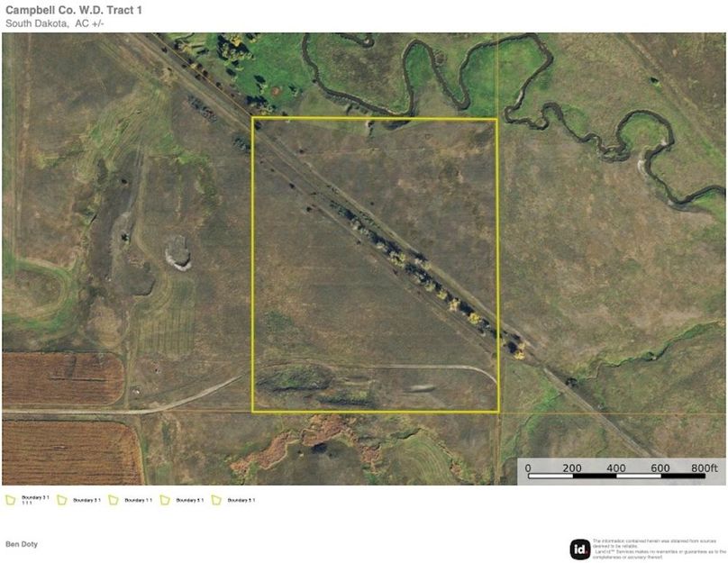Click the second boundary legend icon
This screenshot has width=728, height=563.
point(62,500)
